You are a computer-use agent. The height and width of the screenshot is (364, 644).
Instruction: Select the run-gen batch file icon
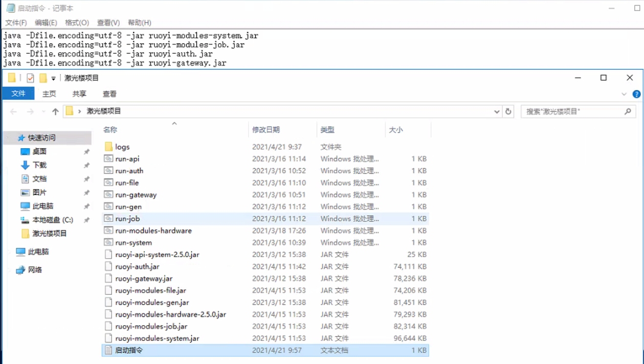point(108,207)
